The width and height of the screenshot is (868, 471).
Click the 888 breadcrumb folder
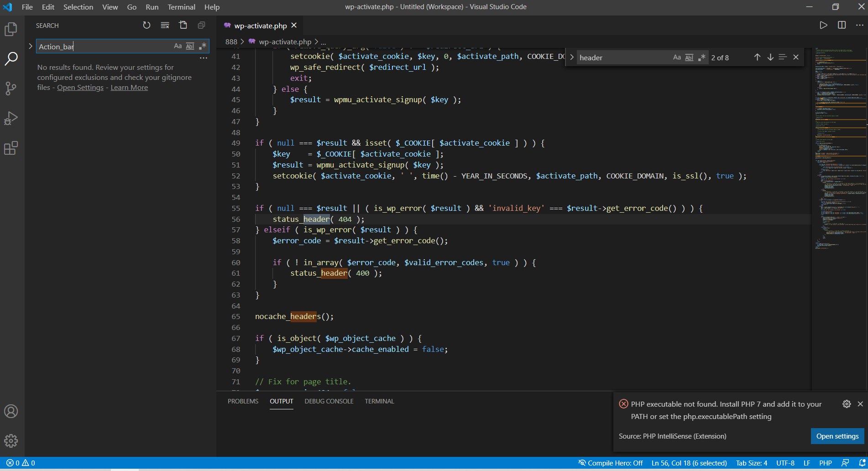231,42
